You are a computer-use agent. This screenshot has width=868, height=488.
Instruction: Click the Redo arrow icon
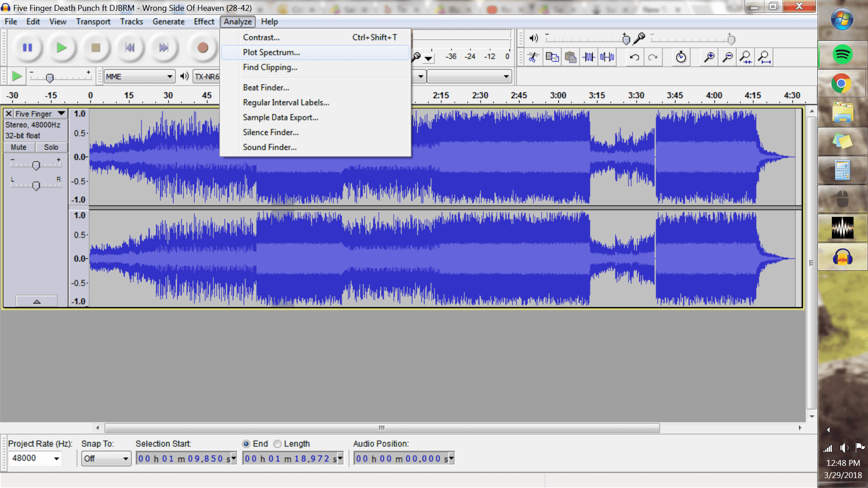point(653,57)
